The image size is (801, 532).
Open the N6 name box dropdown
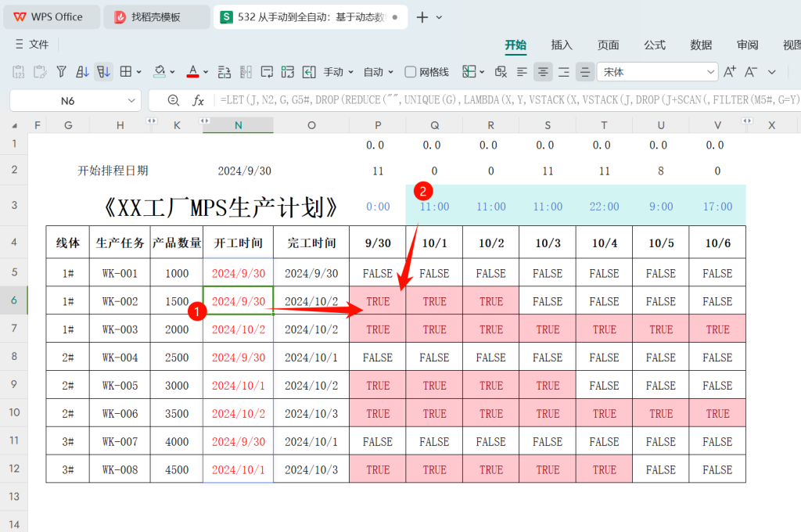tap(131, 101)
